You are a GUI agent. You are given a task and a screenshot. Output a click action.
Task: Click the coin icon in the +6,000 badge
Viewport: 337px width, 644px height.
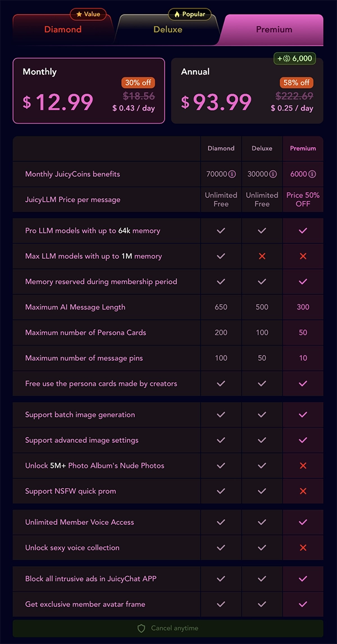tap(288, 58)
